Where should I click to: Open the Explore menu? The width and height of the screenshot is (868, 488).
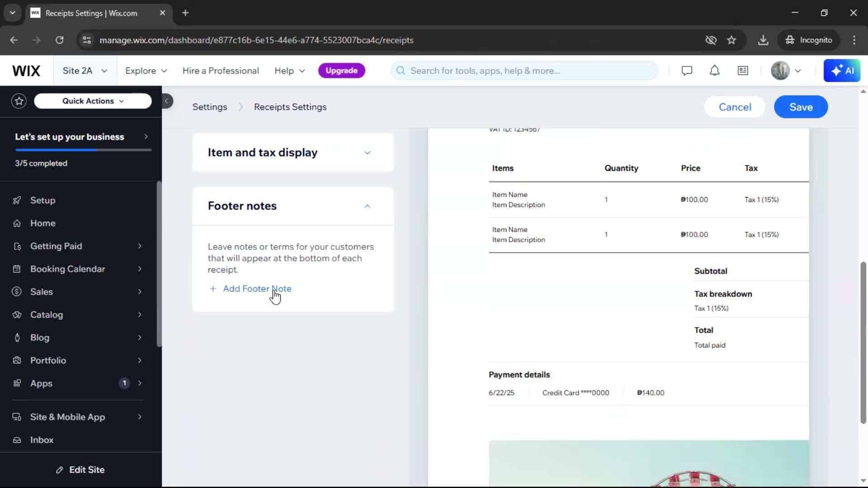point(146,70)
